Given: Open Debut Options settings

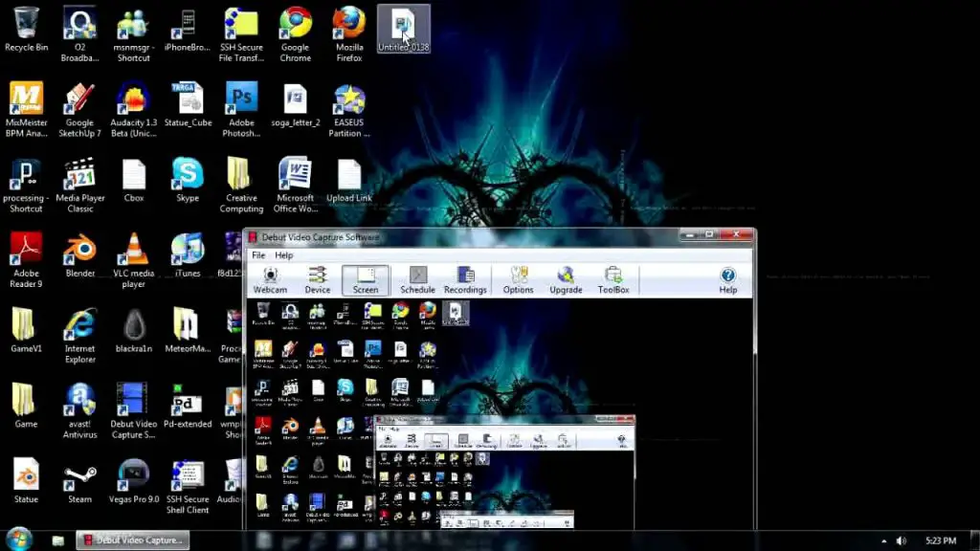Looking at the screenshot, I should coord(519,280).
